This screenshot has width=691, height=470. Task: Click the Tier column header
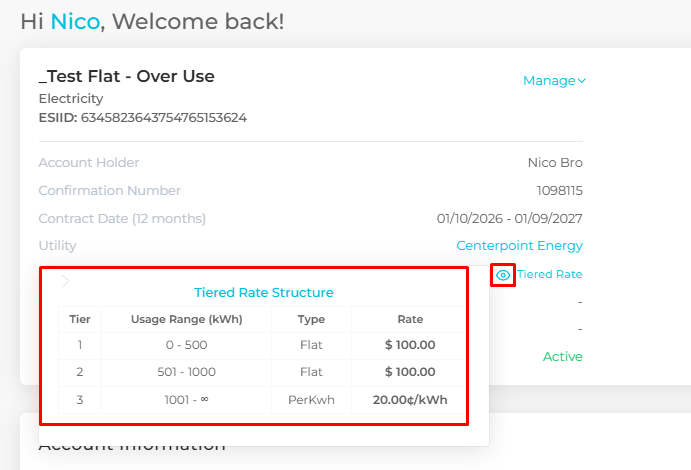coord(80,320)
